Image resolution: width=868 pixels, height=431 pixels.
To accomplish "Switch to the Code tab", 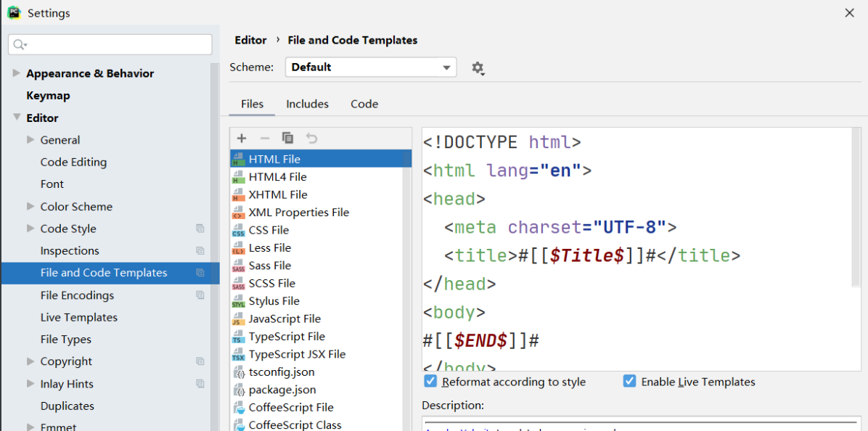I will click(x=364, y=104).
